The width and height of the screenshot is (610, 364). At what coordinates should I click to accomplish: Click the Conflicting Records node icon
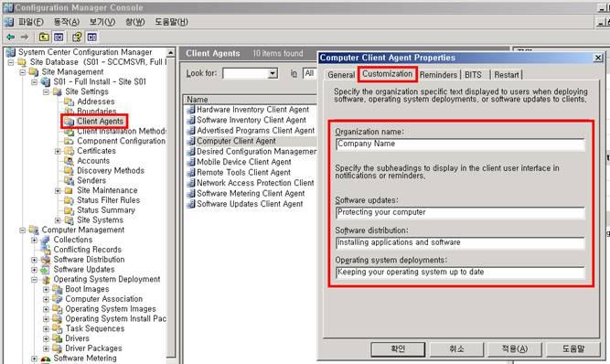(46, 250)
